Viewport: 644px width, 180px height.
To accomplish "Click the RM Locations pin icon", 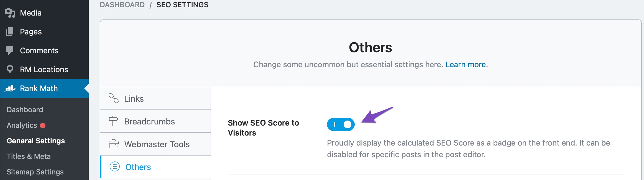I will [10, 69].
